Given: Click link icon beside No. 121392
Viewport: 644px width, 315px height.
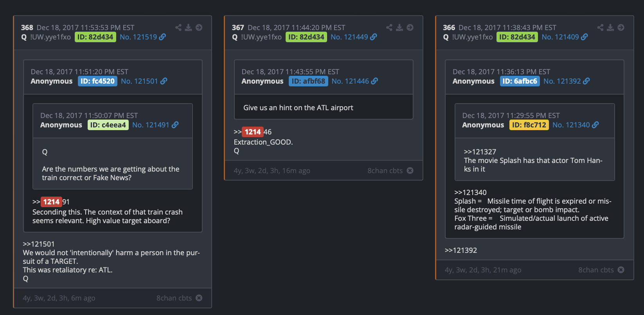Looking at the screenshot, I should click(x=586, y=81).
